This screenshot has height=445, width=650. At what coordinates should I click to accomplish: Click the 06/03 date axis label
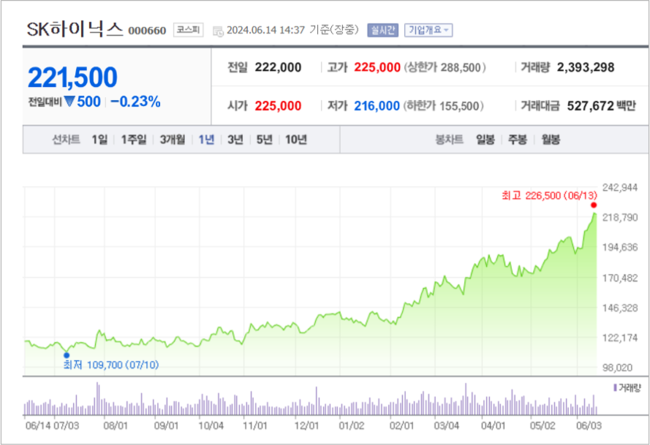tap(589, 426)
